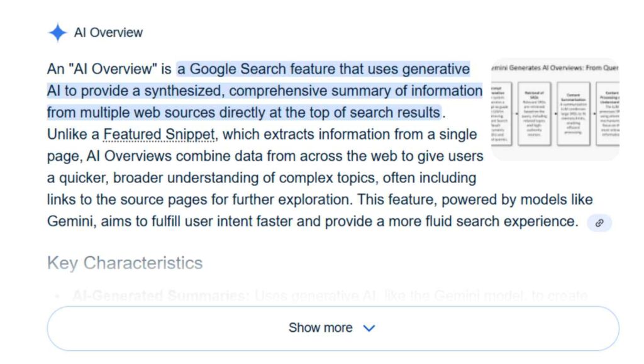Click the source link chain icon

(x=599, y=223)
